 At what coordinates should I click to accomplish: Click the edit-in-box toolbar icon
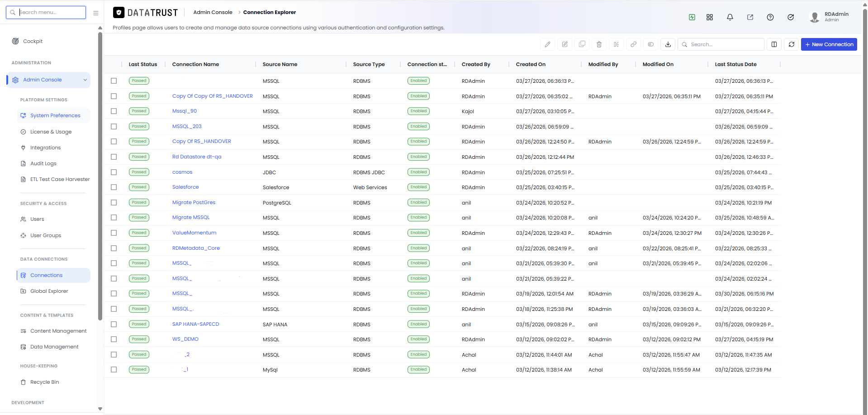pyautogui.click(x=565, y=44)
